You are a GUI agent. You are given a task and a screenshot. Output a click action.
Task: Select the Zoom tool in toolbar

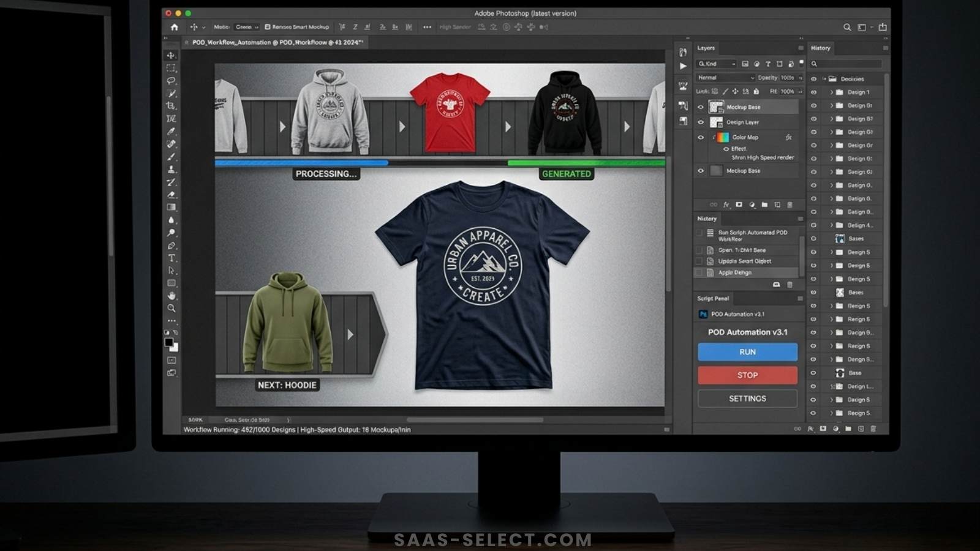click(171, 309)
